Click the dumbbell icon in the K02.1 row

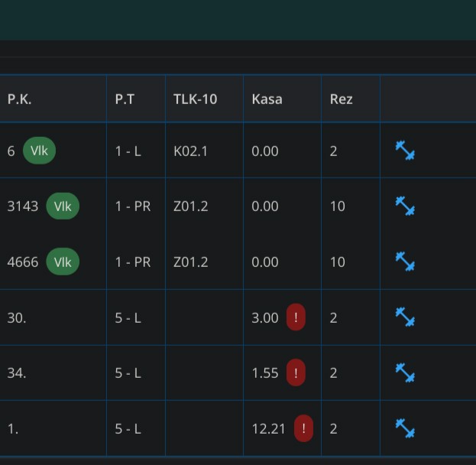[405, 150]
